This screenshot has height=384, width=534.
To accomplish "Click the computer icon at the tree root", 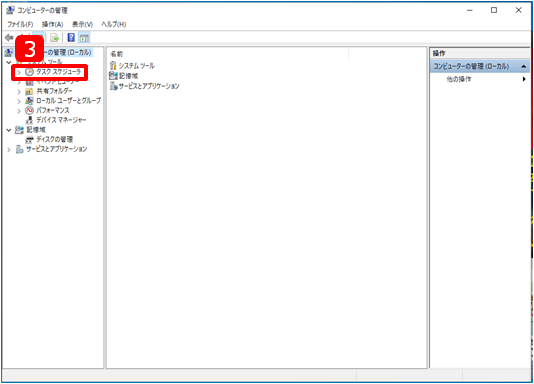I will coord(9,52).
